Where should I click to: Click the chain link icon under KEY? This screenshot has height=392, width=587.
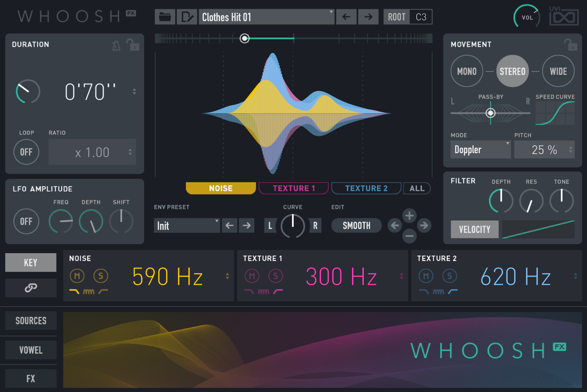click(x=30, y=288)
